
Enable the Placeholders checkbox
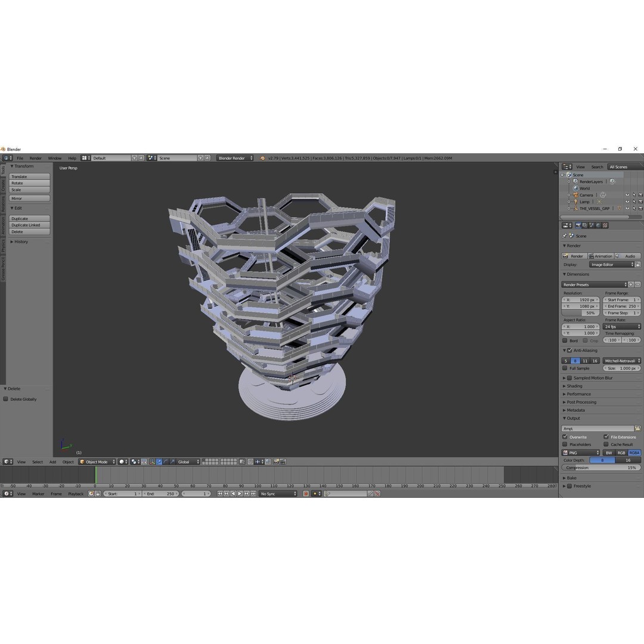coord(565,444)
